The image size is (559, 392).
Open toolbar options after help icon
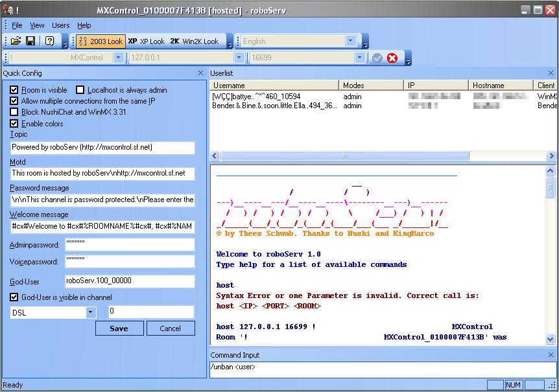pyautogui.click(x=65, y=41)
